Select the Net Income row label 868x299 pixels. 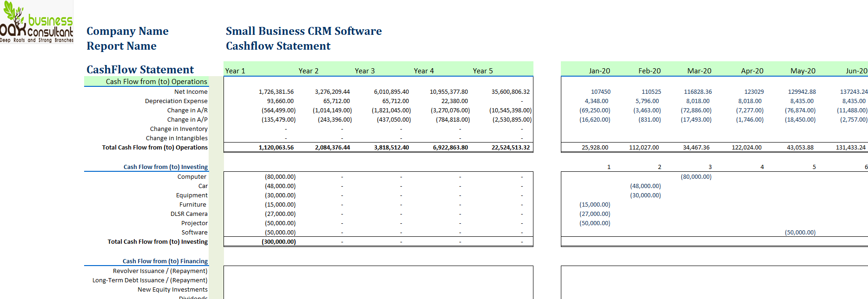191,92
